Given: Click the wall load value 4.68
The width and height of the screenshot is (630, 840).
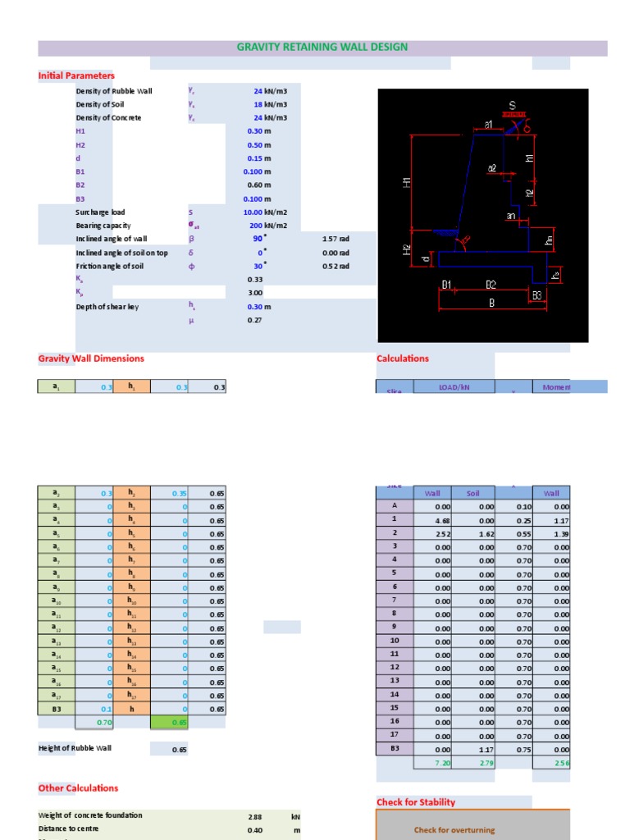Looking at the screenshot, I should pos(433,520).
